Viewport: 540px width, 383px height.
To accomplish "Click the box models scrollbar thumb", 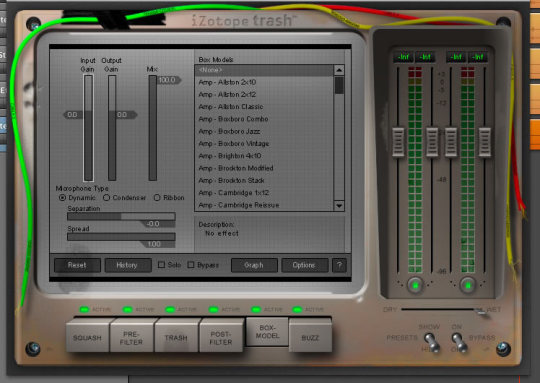I will [x=339, y=85].
